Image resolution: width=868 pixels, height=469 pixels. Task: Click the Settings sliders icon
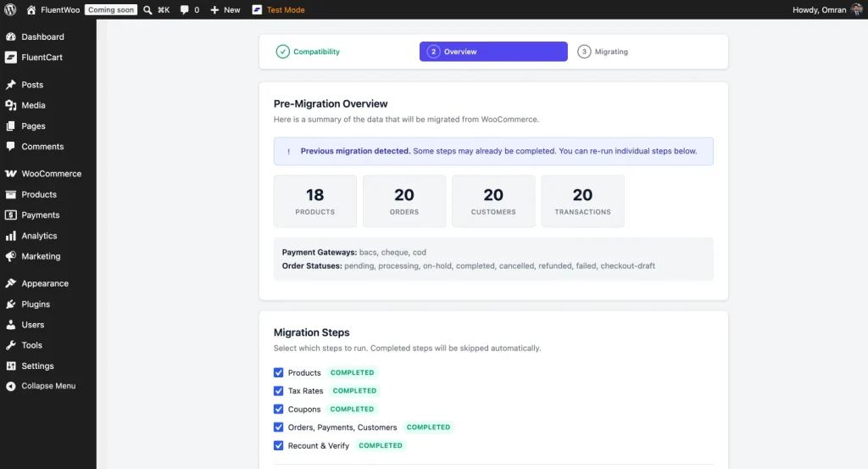(x=10, y=366)
